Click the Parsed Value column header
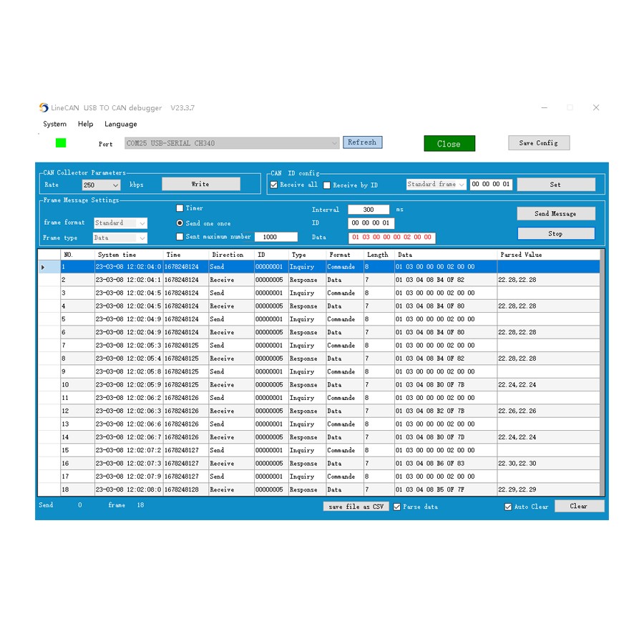The width and height of the screenshot is (644, 644). (x=521, y=255)
